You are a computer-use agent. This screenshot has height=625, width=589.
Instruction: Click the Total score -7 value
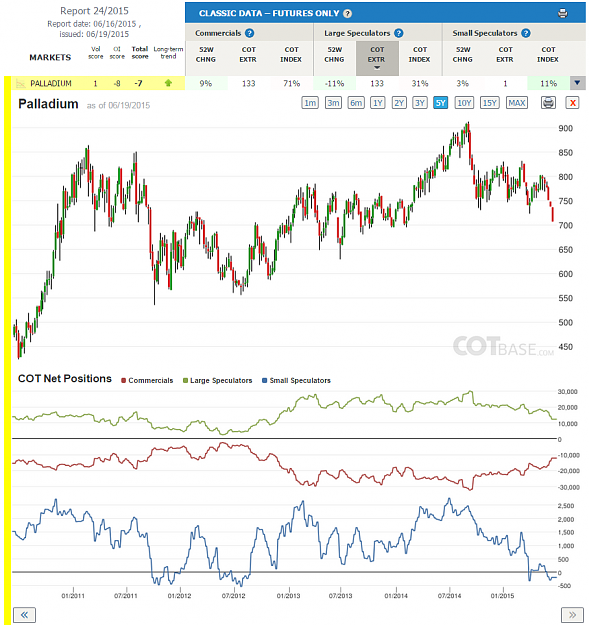pyautogui.click(x=138, y=83)
